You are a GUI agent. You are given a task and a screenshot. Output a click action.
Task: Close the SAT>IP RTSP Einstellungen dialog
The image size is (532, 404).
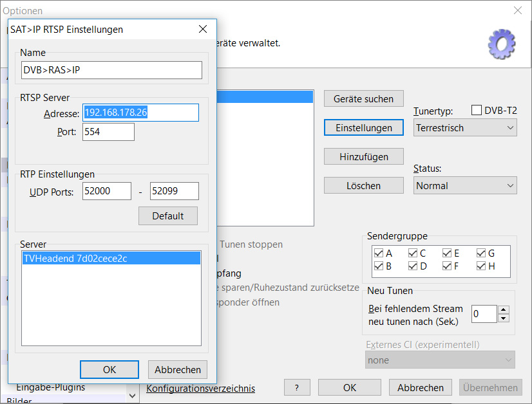(x=203, y=30)
